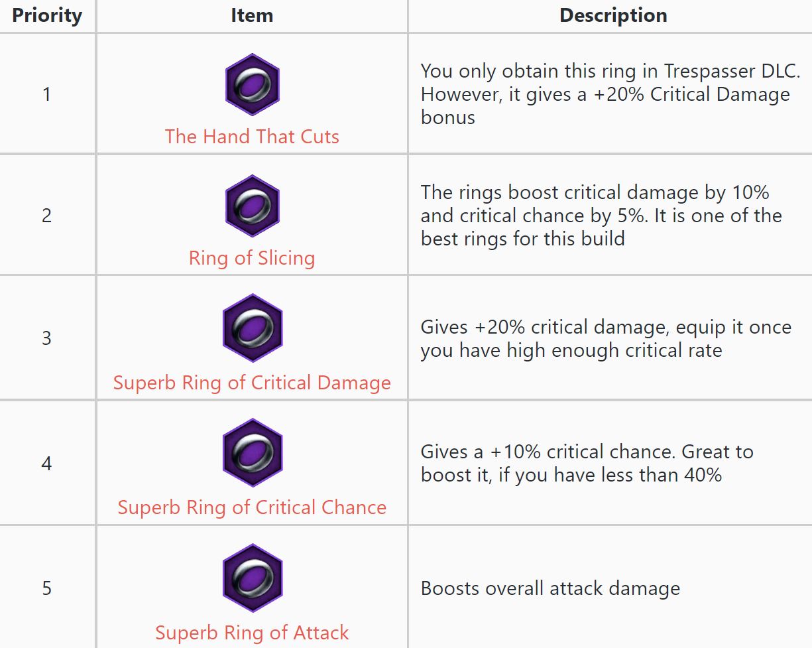
Task: Select priority number 4 cell
Action: pos(47,463)
